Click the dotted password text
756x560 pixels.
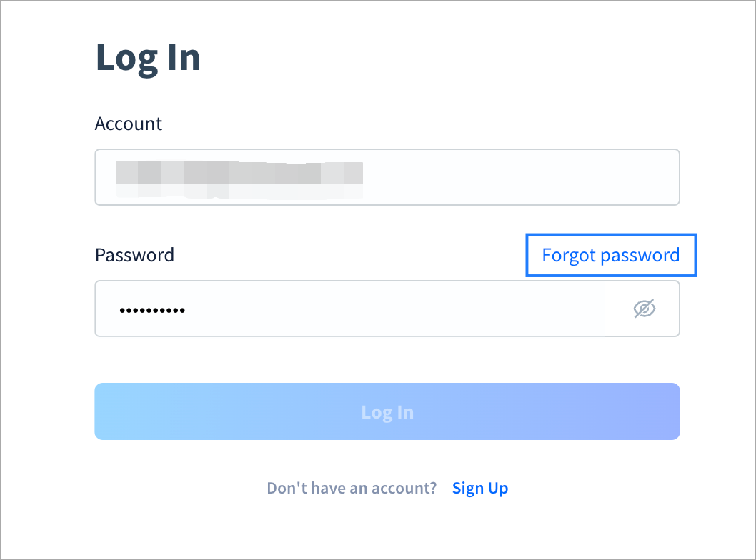pos(152,309)
